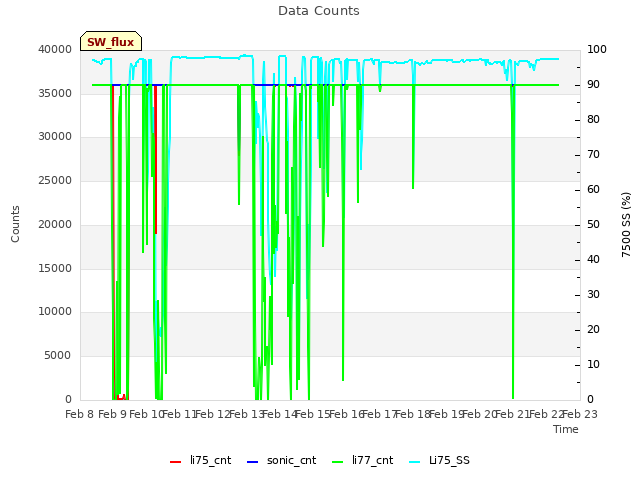
Task: Click the 20 tick on right axis
Action: 593,329
